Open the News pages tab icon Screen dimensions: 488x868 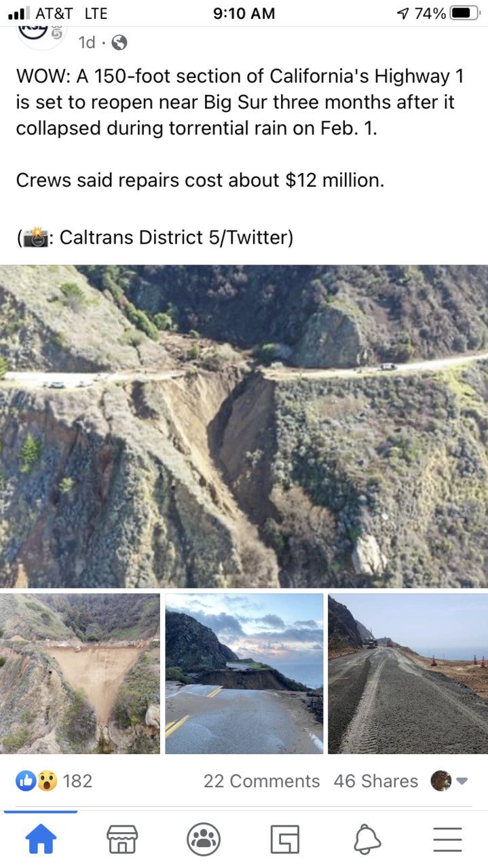click(284, 839)
